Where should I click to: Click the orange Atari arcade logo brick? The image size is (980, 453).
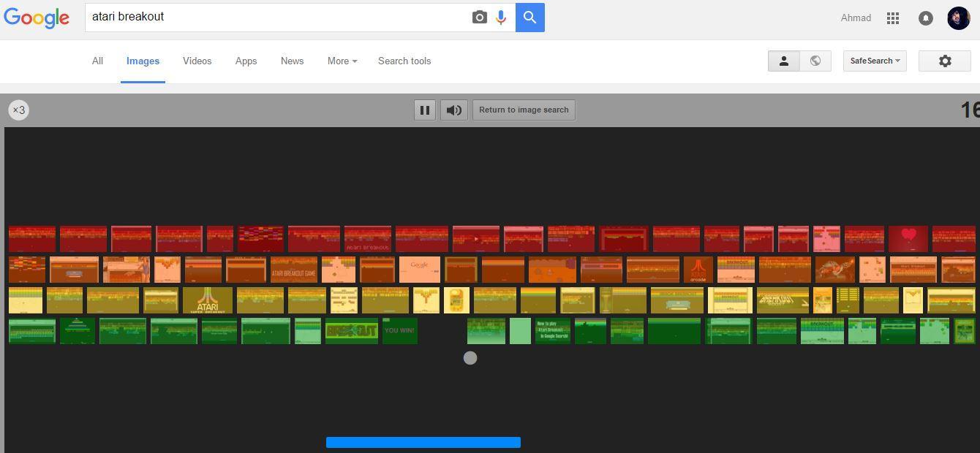pos(698,270)
